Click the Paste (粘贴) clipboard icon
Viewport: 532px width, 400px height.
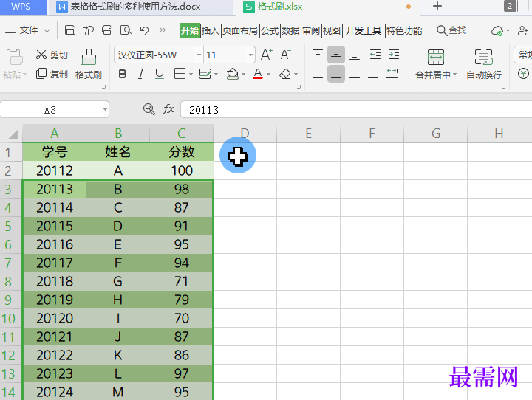pos(14,57)
